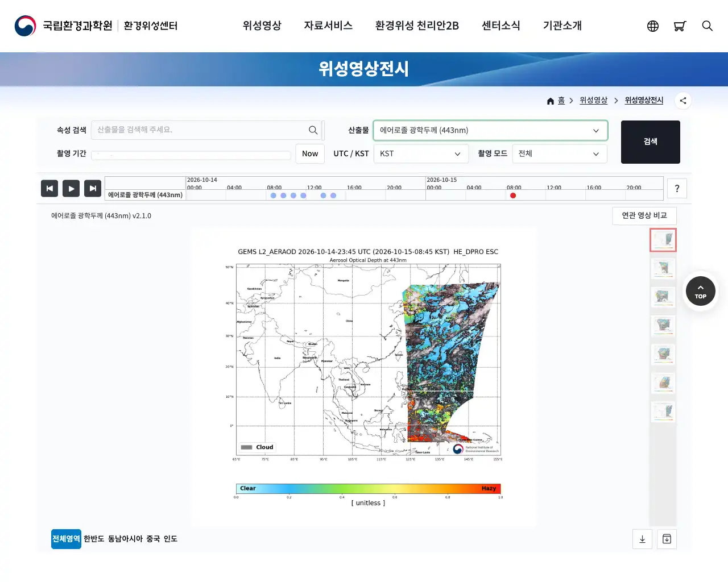Click the home icon in breadcrumb
The width and height of the screenshot is (728, 582).
[551, 101]
